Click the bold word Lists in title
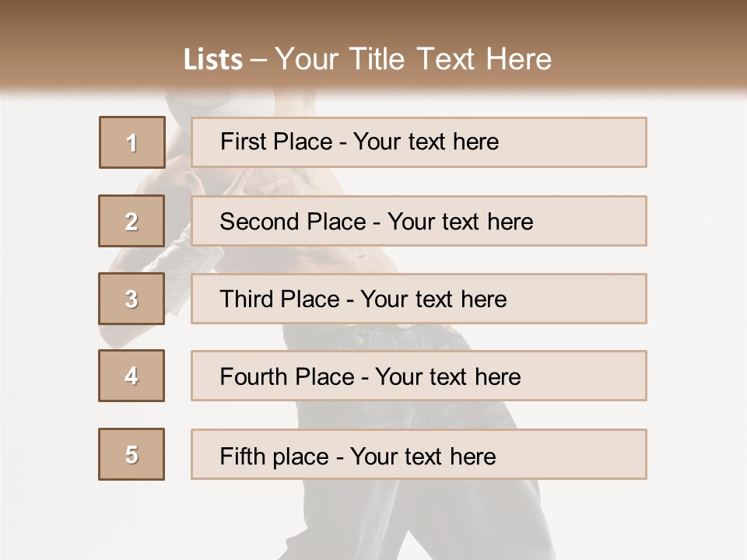 (213, 59)
